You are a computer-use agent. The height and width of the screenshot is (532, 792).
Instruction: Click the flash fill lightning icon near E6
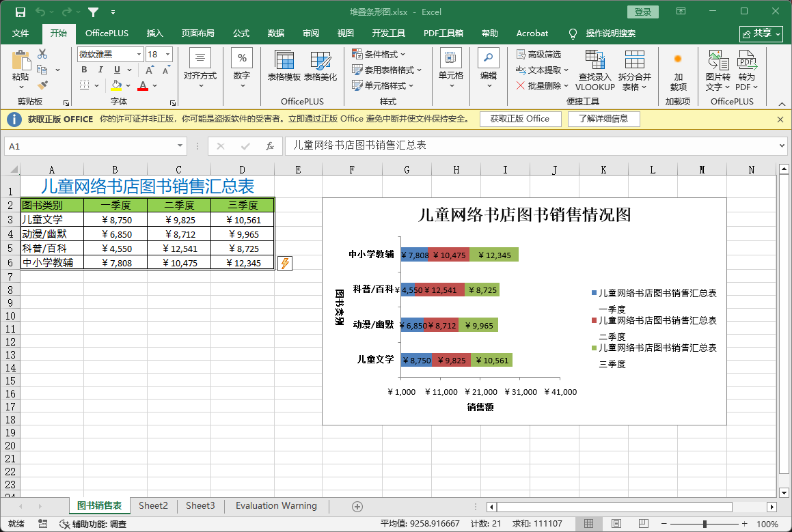click(286, 263)
